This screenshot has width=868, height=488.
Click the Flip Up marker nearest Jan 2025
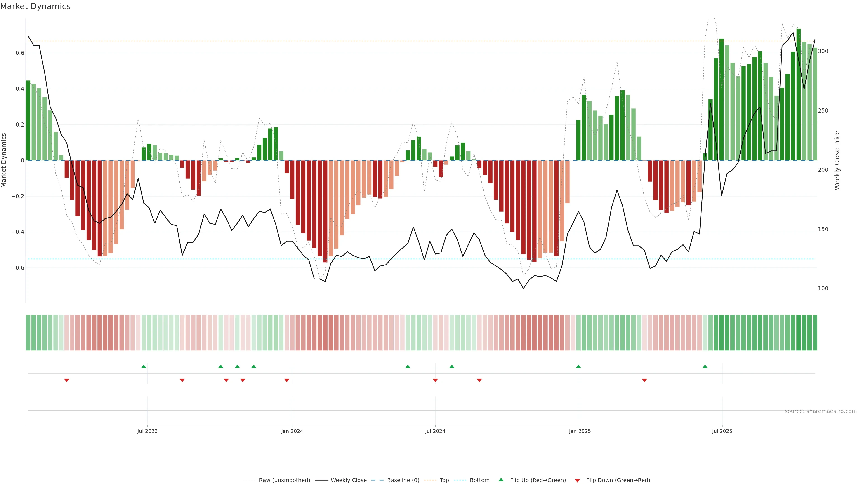pos(578,366)
